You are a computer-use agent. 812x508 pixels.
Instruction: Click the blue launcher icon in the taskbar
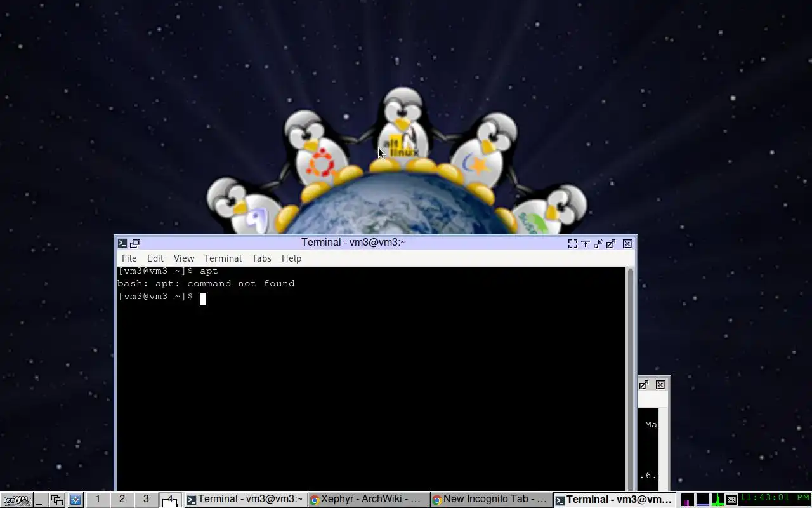(75, 500)
